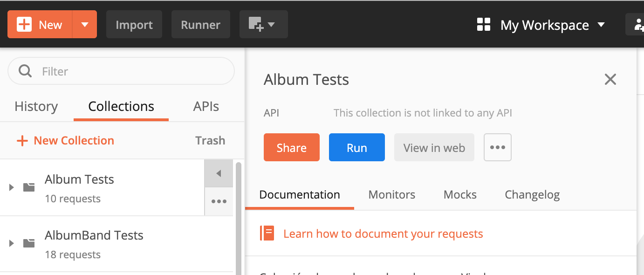Collapse the Album Tests details pane arrow
644x275 pixels.
click(x=219, y=174)
